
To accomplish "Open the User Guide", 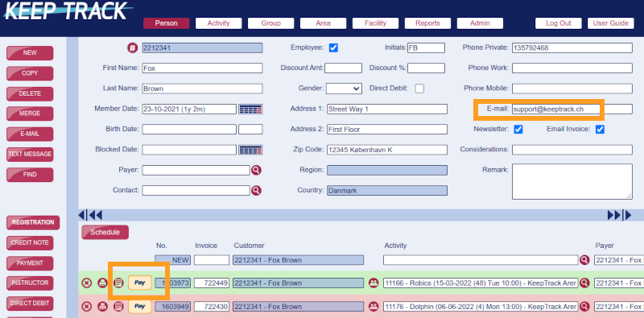I will (x=611, y=23).
